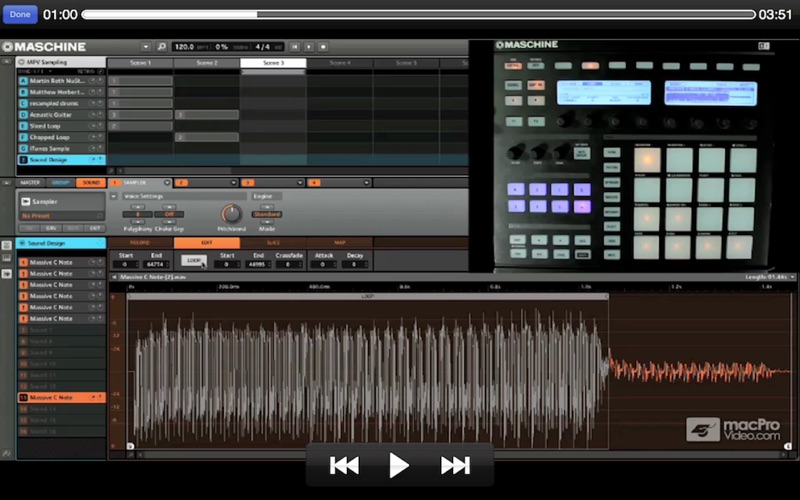Open the module slot 2 dropdown arrow

pyautogui.click(x=234, y=183)
